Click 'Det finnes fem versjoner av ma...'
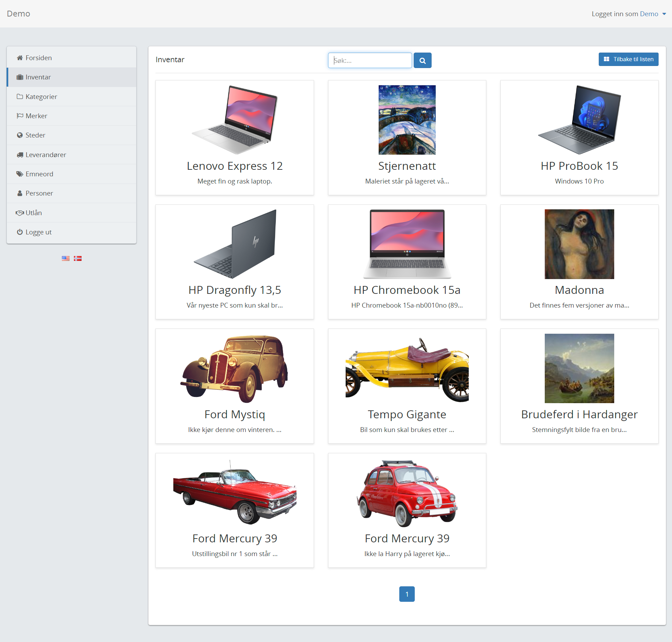Viewport: 672px width, 642px height. click(579, 305)
